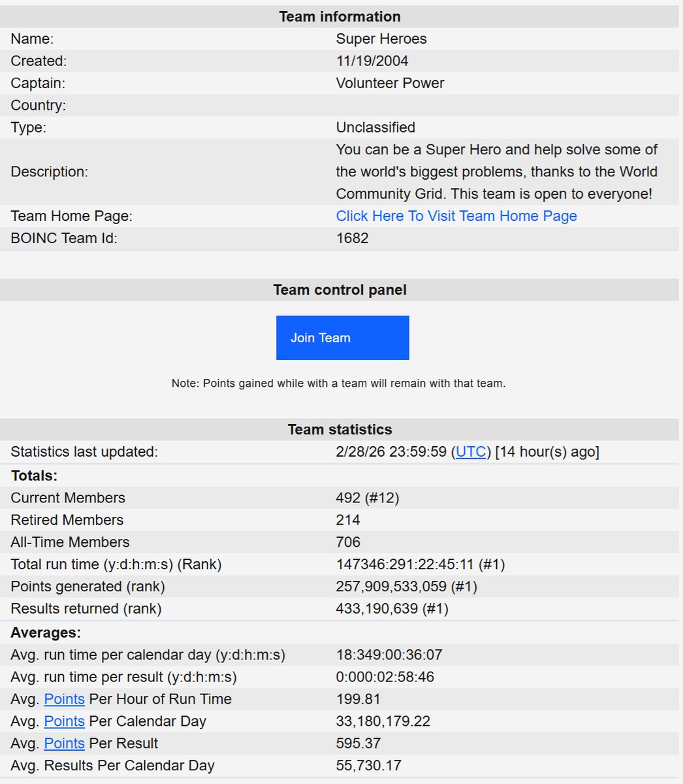Select the created date '11/19/2004'
This screenshot has width=683, height=784.
coord(372,61)
